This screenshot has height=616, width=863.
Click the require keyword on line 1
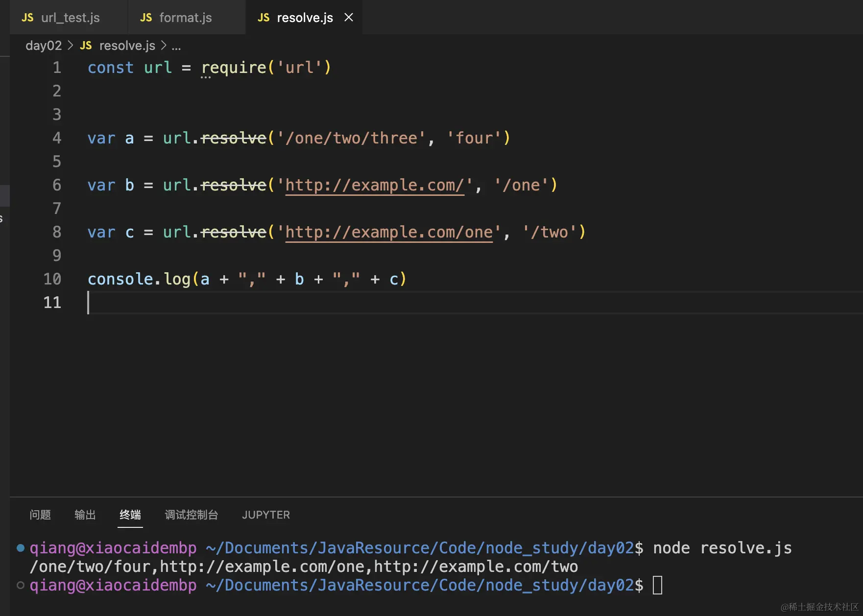coord(234,68)
